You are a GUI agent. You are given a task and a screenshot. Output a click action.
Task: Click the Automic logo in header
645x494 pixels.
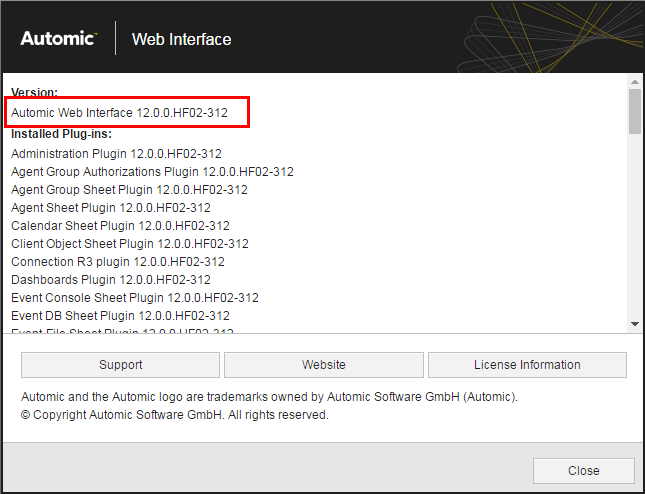pos(58,38)
